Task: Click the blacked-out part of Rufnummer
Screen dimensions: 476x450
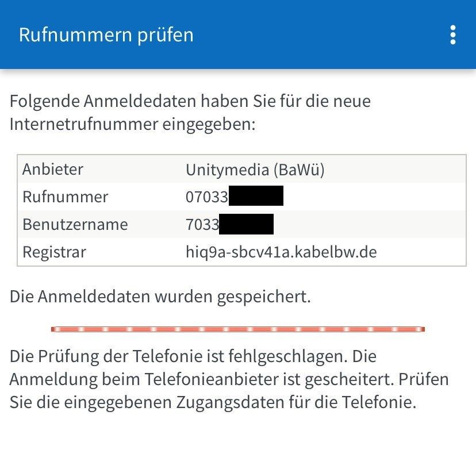Action: tap(256, 196)
